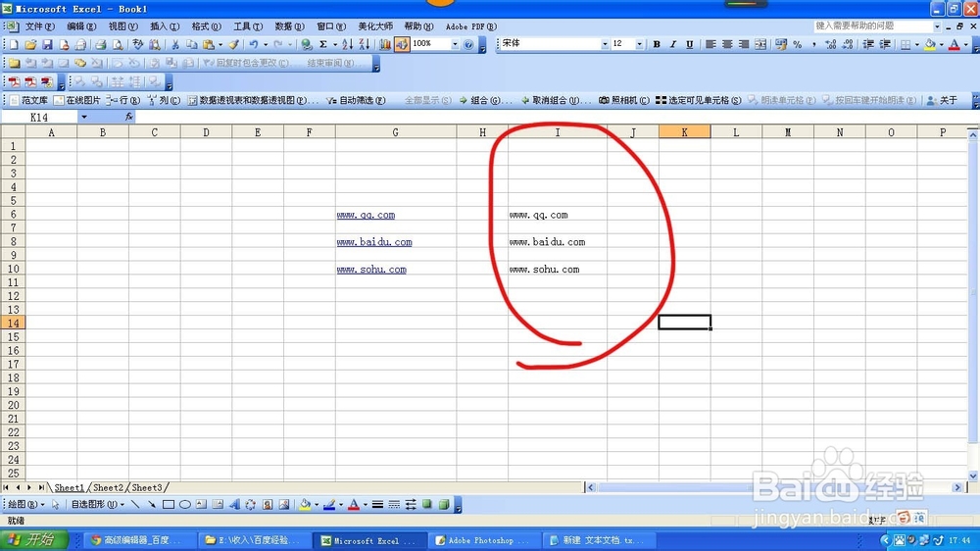Toggle the Drawing toolbar button
This screenshot has height=551, width=980.
point(402,44)
